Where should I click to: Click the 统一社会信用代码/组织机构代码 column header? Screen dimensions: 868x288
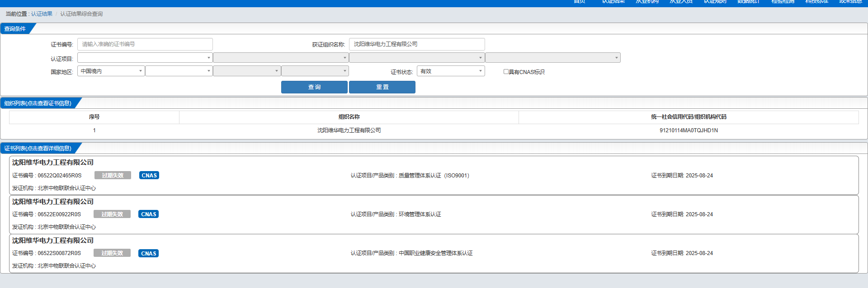(x=689, y=117)
